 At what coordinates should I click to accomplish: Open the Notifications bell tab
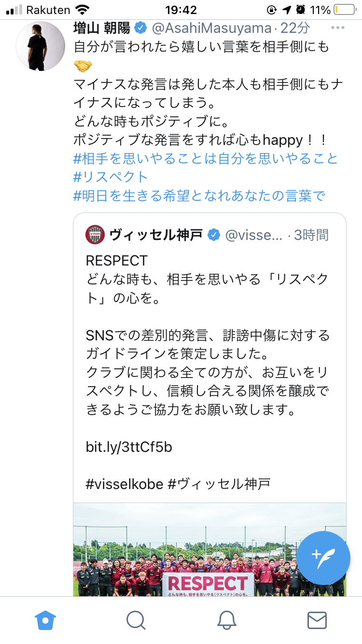(x=226, y=620)
